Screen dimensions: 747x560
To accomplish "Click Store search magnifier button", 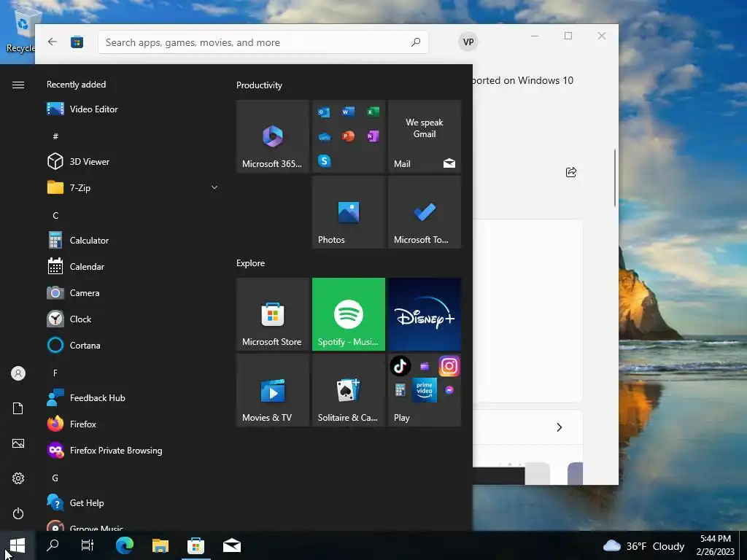I will 416,42.
